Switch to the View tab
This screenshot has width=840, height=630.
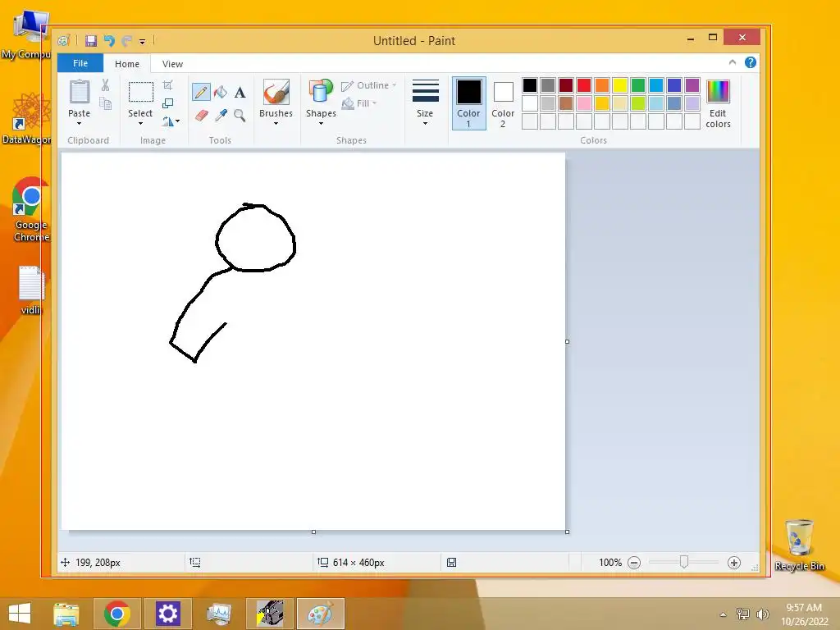pyautogui.click(x=172, y=64)
